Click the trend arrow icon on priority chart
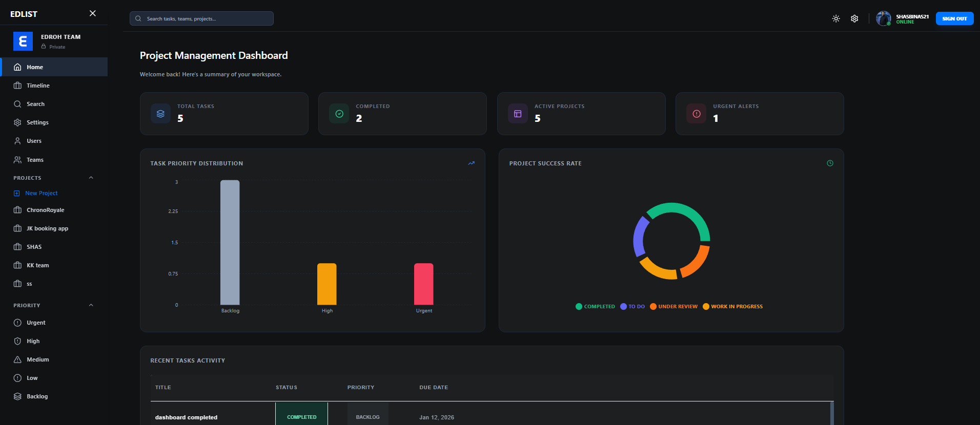 [x=472, y=163]
